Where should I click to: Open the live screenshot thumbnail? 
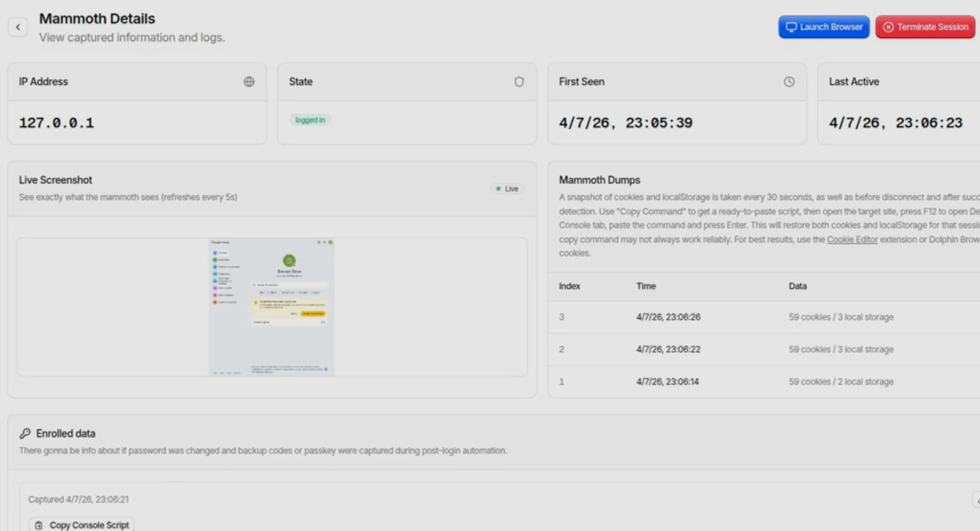click(x=271, y=307)
